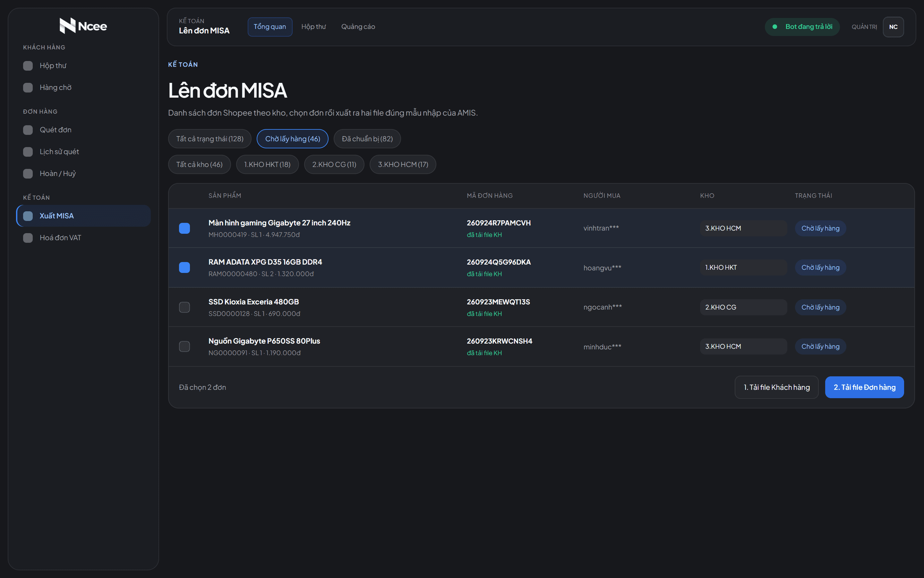
Task: Open Hoá đơn VAT in sidebar
Action: (83, 238)
